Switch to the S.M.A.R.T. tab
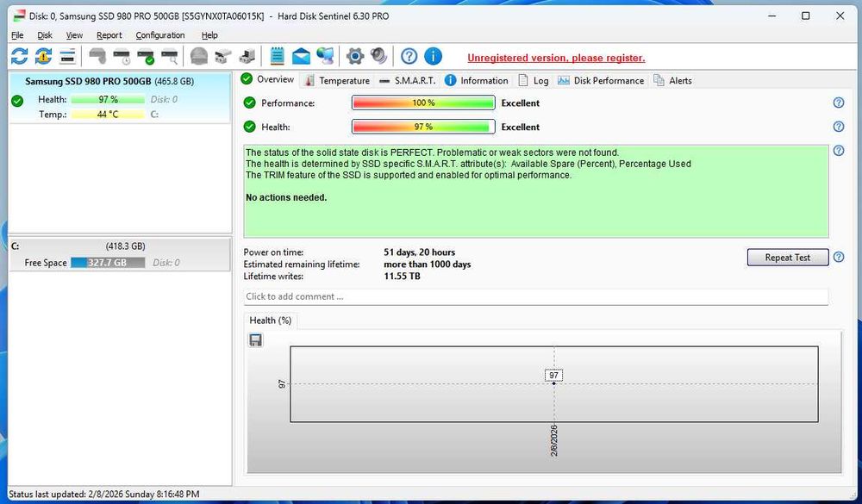This screenshot has height=504, width=862. [408, 81]
